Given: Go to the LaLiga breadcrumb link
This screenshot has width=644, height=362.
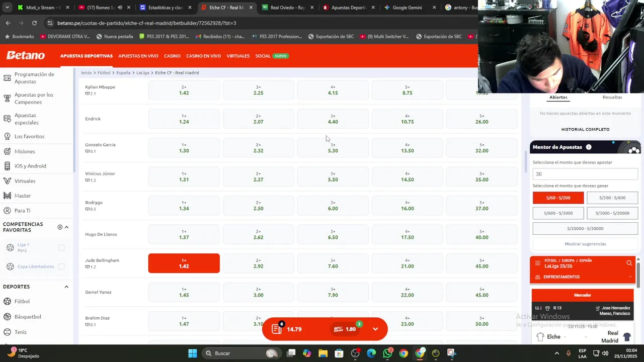Looking at the screenshot, I should coord(142,73).
